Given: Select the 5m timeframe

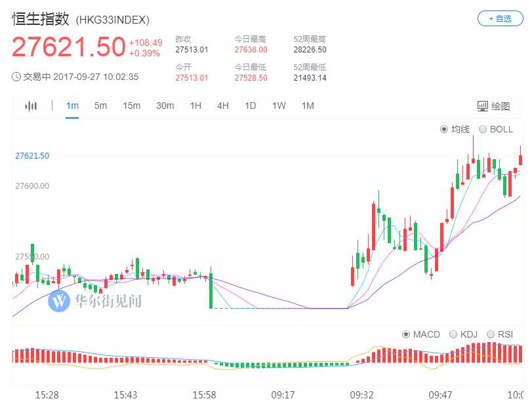Looking at the screenshot, I should click(100, 105).
